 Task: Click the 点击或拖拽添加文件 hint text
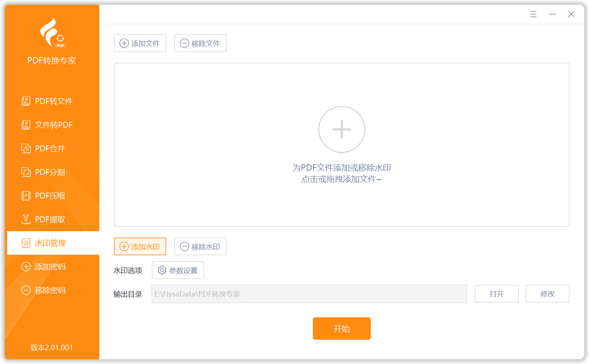tap(342, 179)
